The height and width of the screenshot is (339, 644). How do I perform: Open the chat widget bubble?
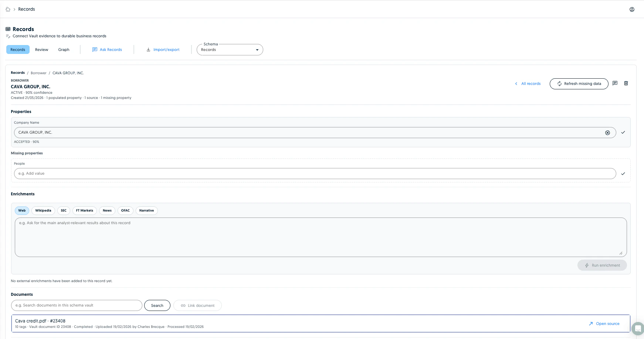click(638, 328)
